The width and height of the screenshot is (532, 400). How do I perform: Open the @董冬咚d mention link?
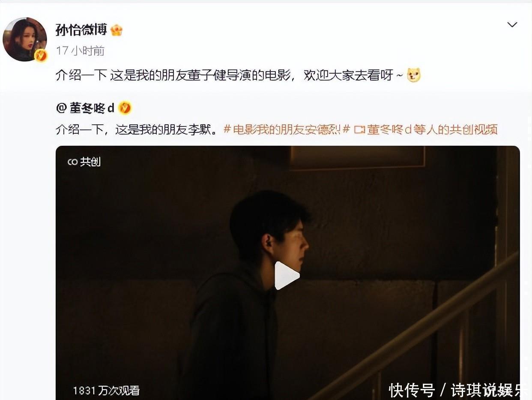[x=85, y=108]
